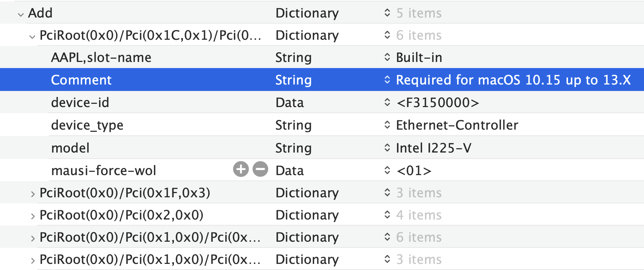
Task: Open type stepper for AAPL,slot-name row
Action: click(x=387, y=57)
